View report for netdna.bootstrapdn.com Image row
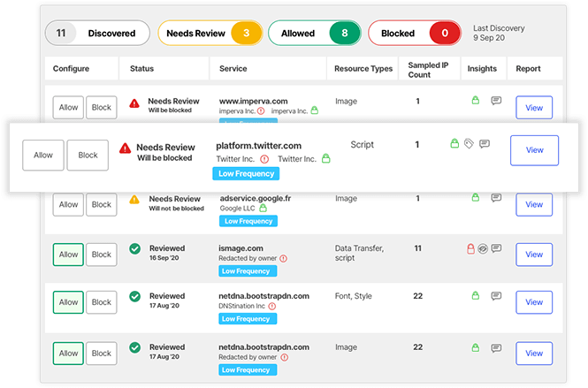 (534, 354)
